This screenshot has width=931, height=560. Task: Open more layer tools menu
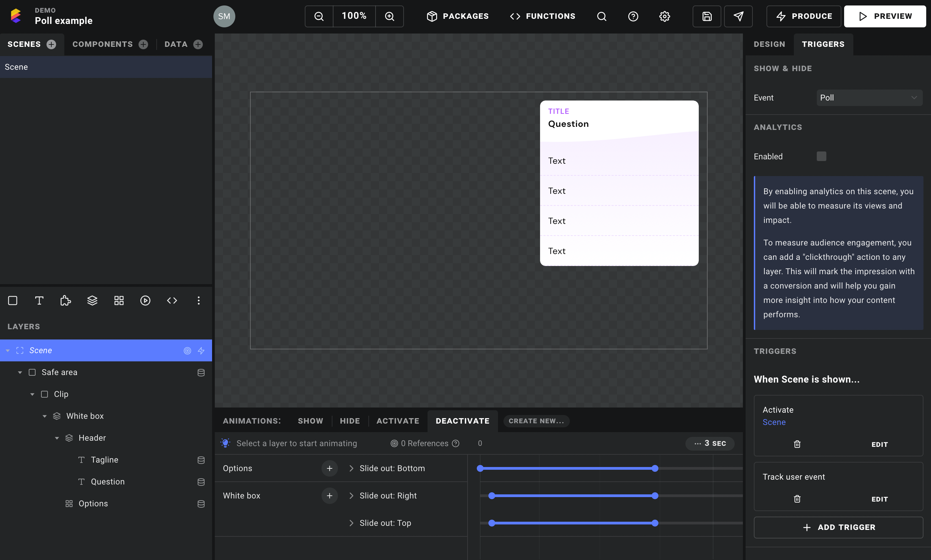[x=199, y=301]
